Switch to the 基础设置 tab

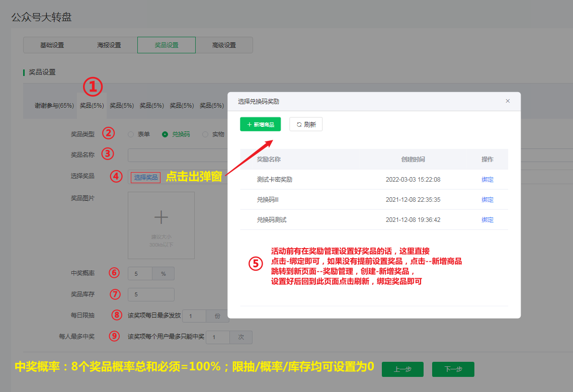click(x=53, y=45)
